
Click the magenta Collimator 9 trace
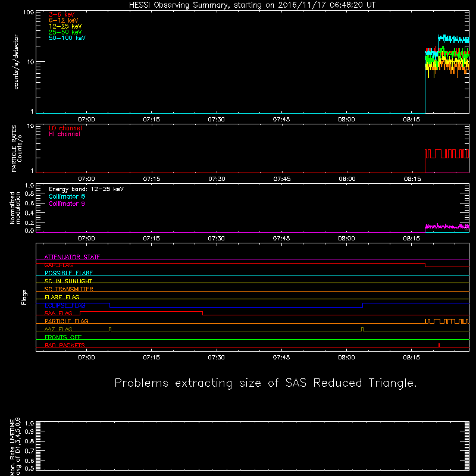(447, 227)
